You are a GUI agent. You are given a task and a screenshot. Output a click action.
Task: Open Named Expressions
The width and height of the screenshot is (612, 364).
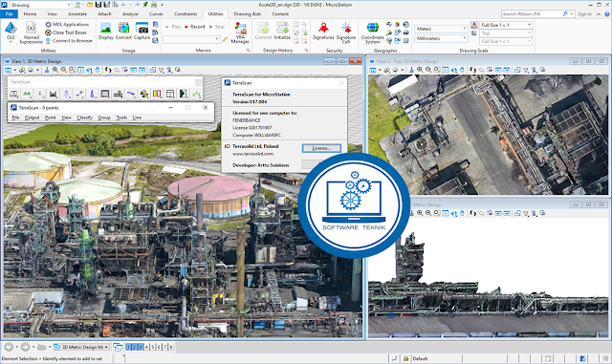pos(32,32)
